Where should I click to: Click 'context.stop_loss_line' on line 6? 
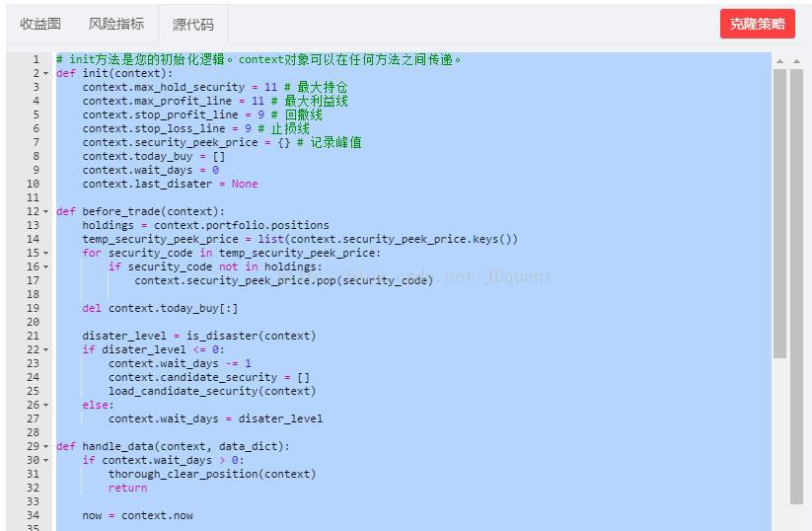click(x=154, y=128)
